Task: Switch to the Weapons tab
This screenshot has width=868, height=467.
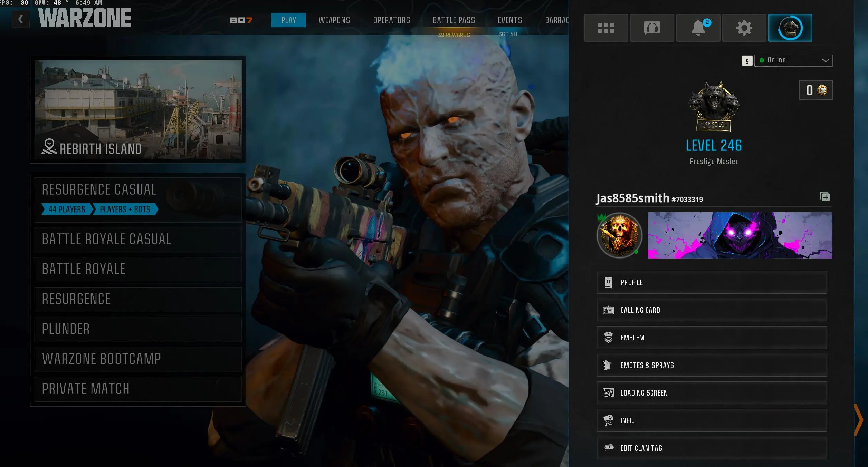Action: pos(334,20)
